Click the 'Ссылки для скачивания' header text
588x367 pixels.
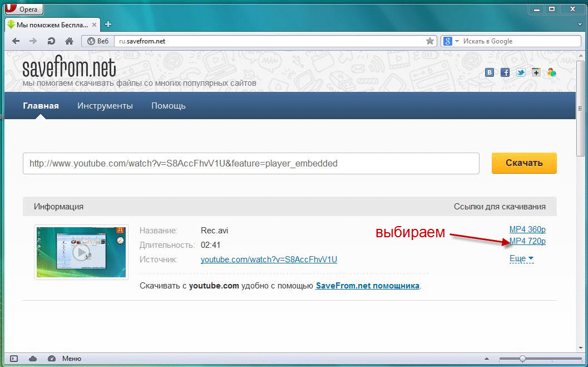coord(500,207)
